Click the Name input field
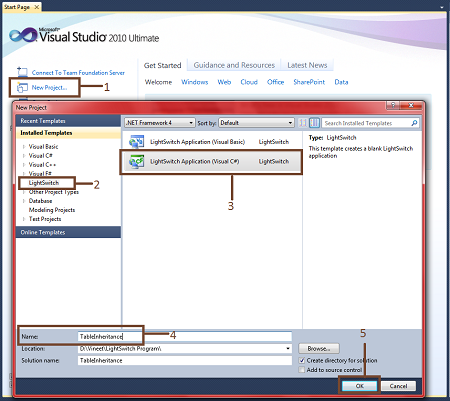This screenshot has height=401, width=450. click(185, 337)
